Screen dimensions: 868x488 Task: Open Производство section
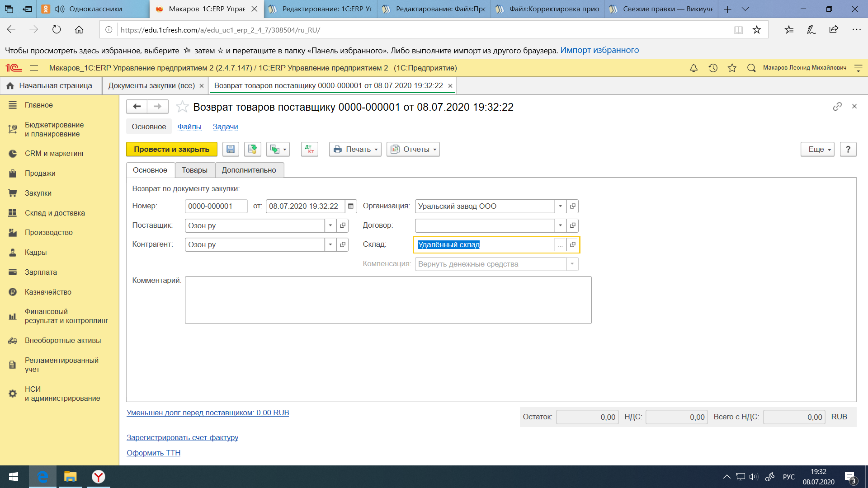tap(49, 232)
